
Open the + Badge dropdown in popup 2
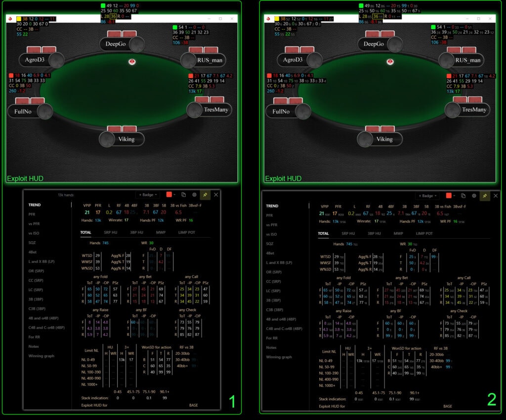(x=427, y=196)
